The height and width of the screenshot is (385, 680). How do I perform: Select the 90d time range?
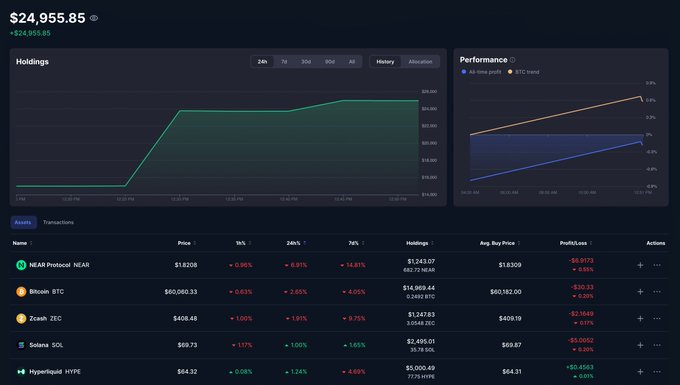330,62
